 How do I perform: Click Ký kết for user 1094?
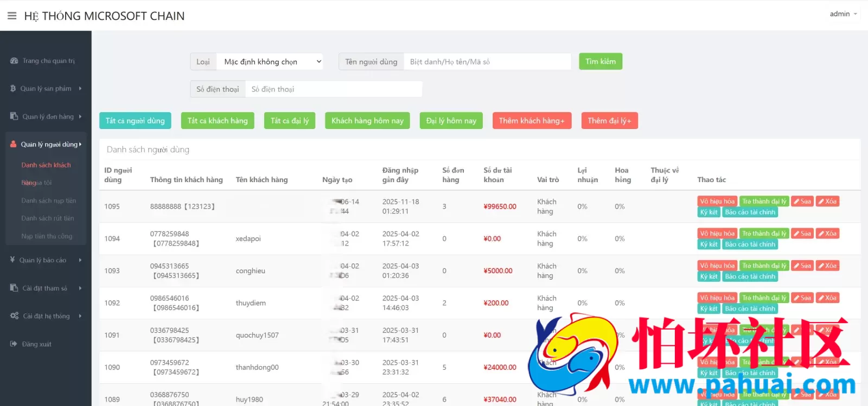[709, 244]
